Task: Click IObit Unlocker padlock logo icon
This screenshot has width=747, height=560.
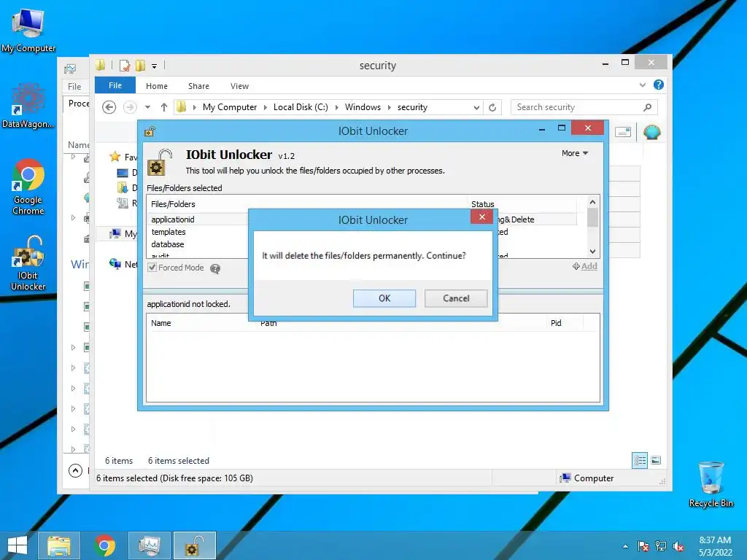Action: pyautogui.click(x=160, y=162)
